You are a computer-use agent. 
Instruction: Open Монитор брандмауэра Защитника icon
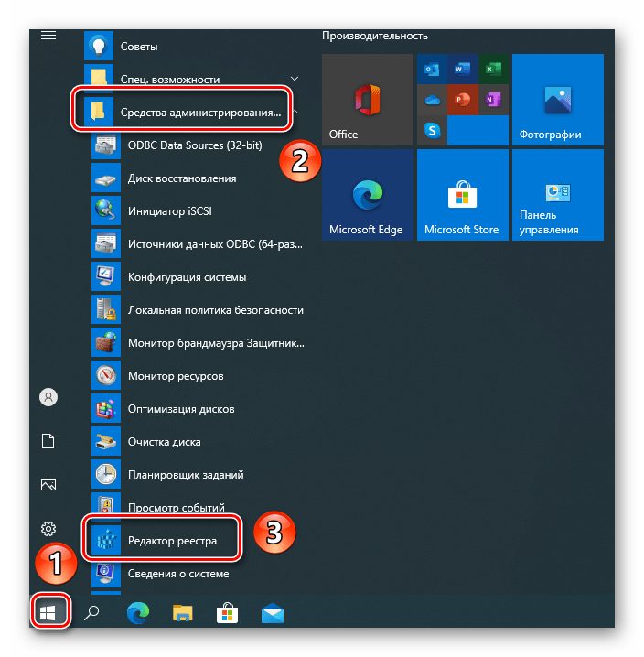click(106, 343)
